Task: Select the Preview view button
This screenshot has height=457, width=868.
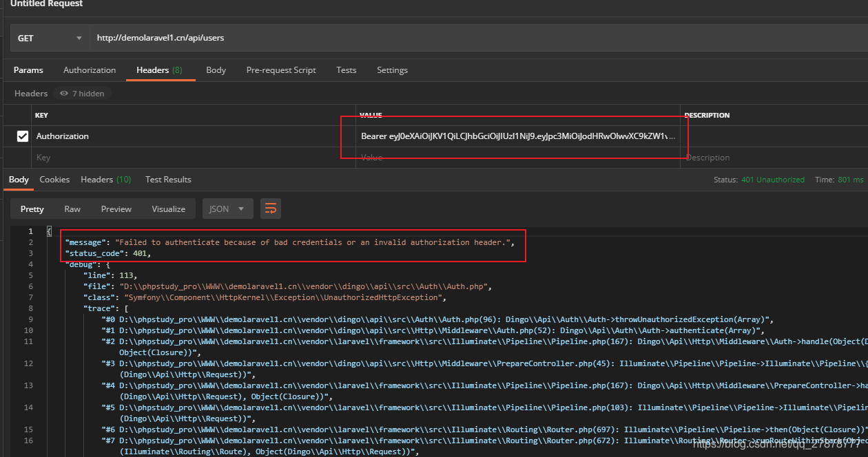Action: coord(116,209)
